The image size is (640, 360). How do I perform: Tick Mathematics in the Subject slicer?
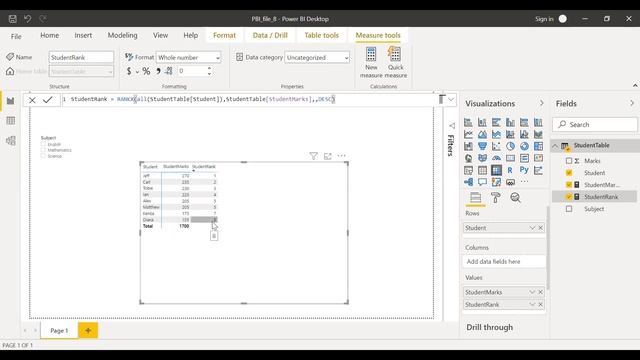point(43,150)
